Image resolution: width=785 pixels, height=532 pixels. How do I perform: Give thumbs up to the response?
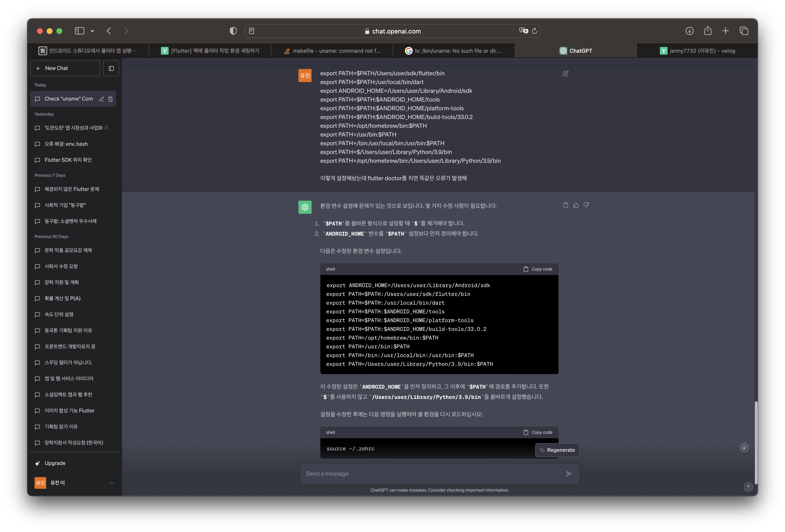576,205
